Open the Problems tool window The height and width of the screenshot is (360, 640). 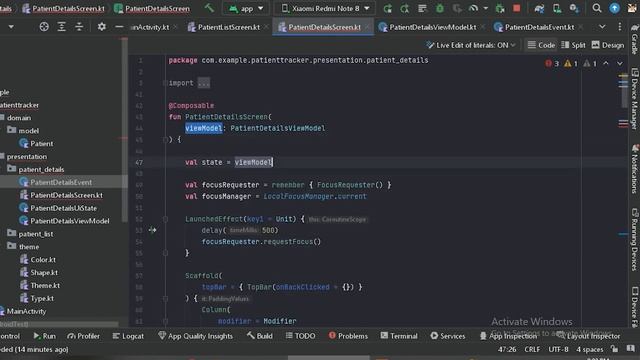click(348, 336)
